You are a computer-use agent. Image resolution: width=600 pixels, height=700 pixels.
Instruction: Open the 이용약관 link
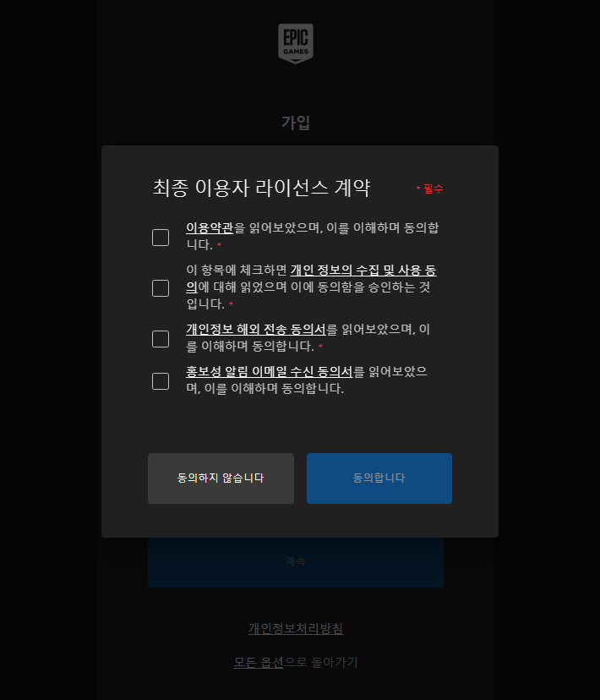click(x=210, y=228)
